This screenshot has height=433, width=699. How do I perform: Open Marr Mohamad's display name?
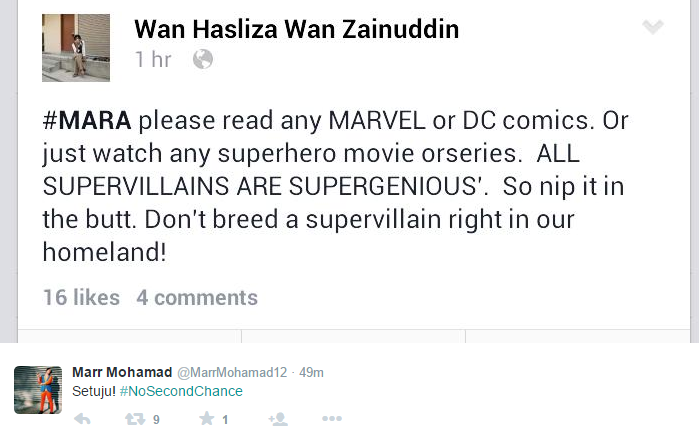tap(122, 372)
